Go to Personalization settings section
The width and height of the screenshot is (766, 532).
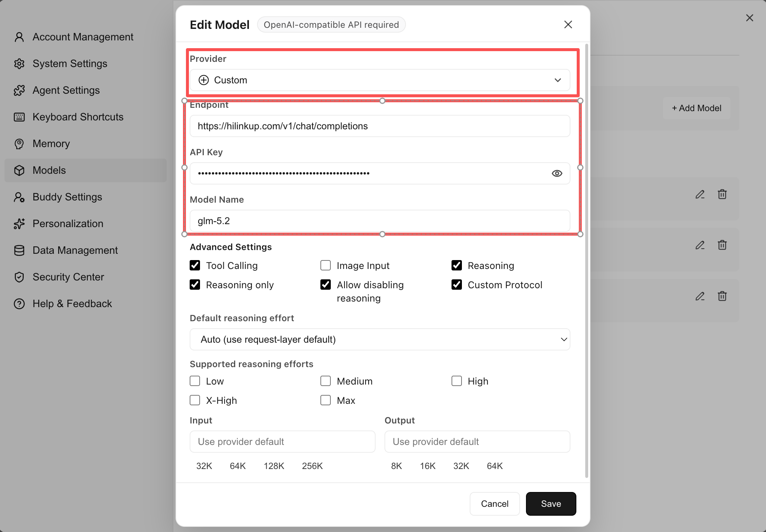(86, 224)
